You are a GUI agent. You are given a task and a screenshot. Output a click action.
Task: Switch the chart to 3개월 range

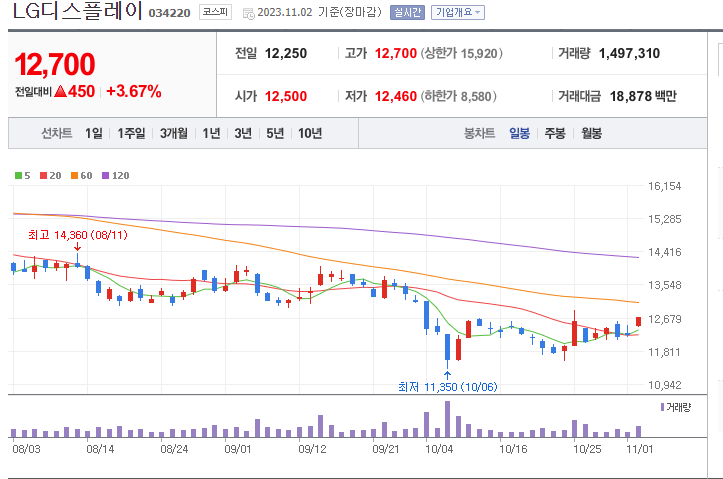174,133
